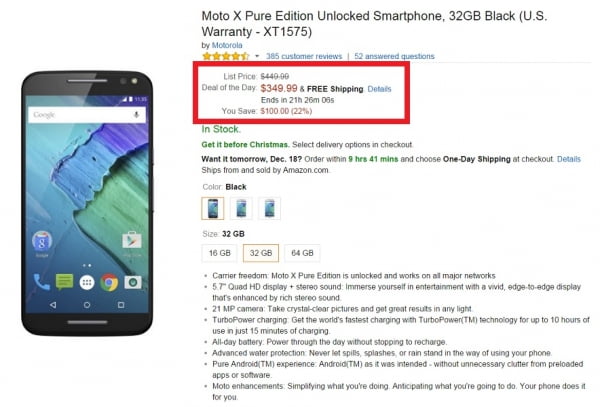Viewport: 600px width, 407px height.
Task: Expand the star rating dropdown arrow
Action: coord(257,56)
